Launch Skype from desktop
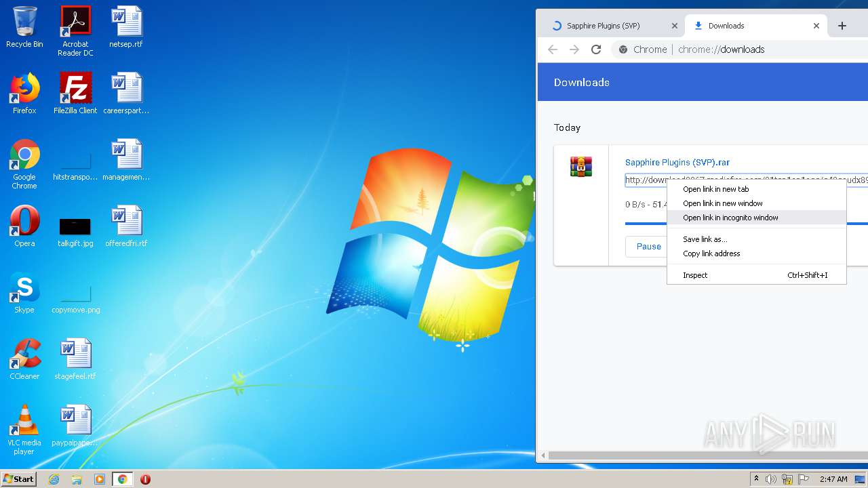 pyautogui.click(x=24, y=293)
